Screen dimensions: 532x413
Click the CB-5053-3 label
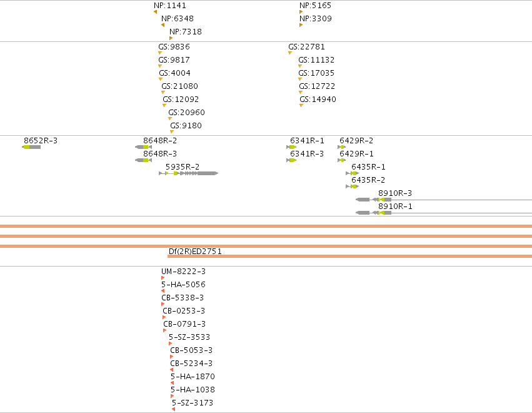[191, 350]
